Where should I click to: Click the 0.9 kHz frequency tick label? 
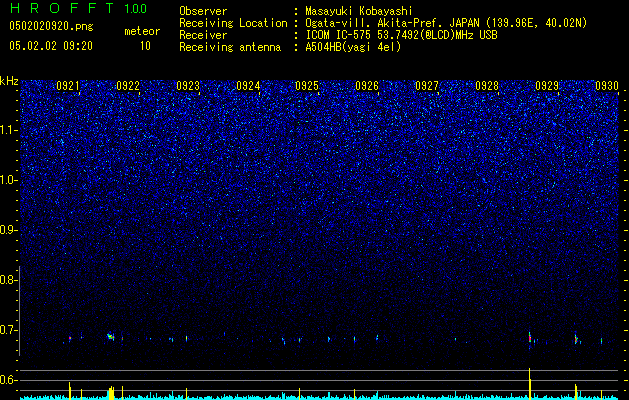coord(8,230)
